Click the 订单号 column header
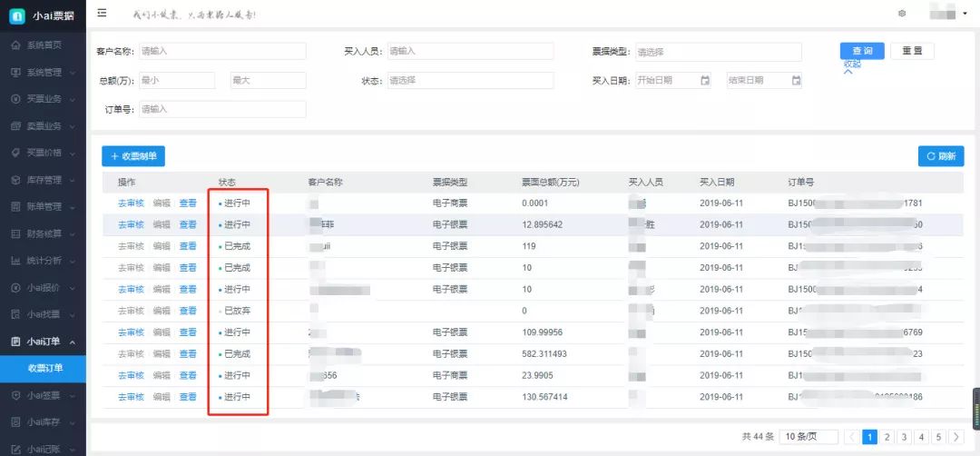Screen dimensions: 980x456 (800, 183)
